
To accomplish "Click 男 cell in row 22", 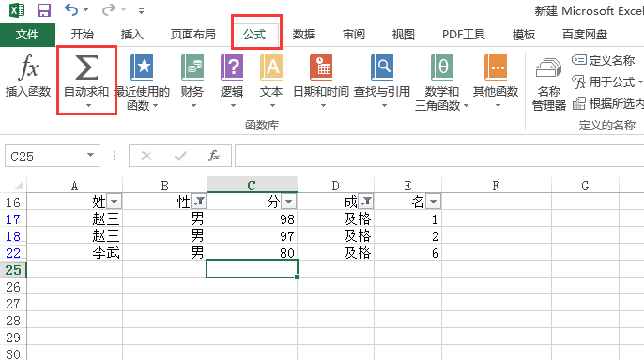I will (x=164, y=252).
